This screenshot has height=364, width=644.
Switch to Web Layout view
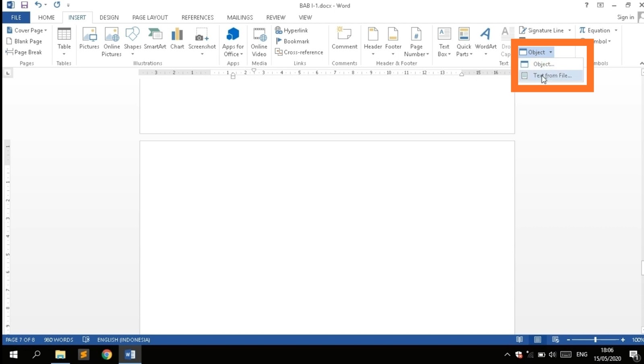pos(555,340)
